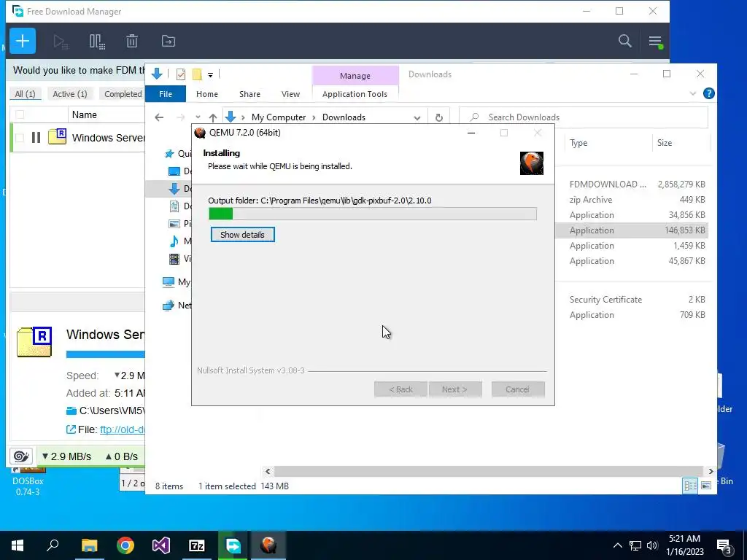
Task: Select the Active (1) filter tab
Action: (x=70, y=94)
